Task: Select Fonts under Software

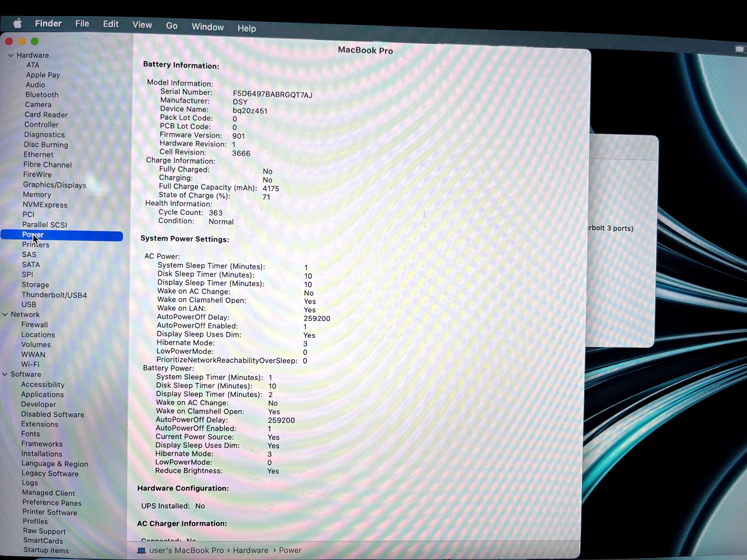Action: coord(31,434)
